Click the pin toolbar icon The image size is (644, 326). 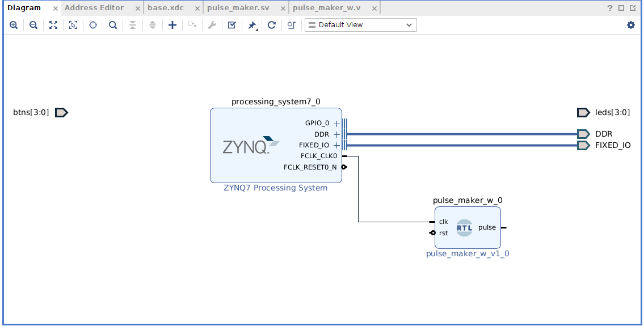252,25
